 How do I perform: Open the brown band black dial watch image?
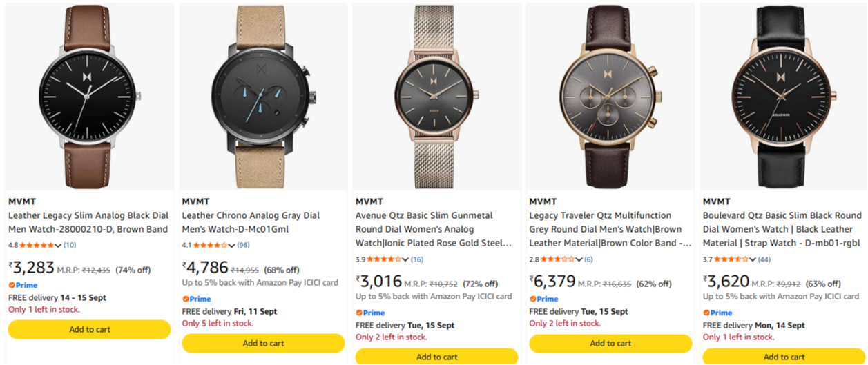[x=89, y=97]
